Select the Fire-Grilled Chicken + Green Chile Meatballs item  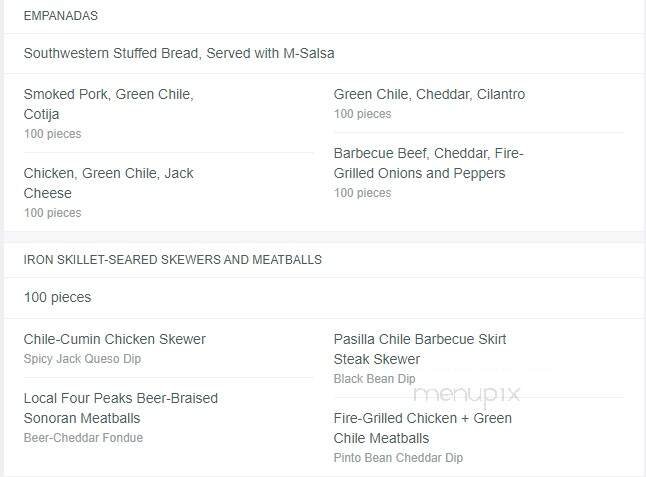coord(422,428)
